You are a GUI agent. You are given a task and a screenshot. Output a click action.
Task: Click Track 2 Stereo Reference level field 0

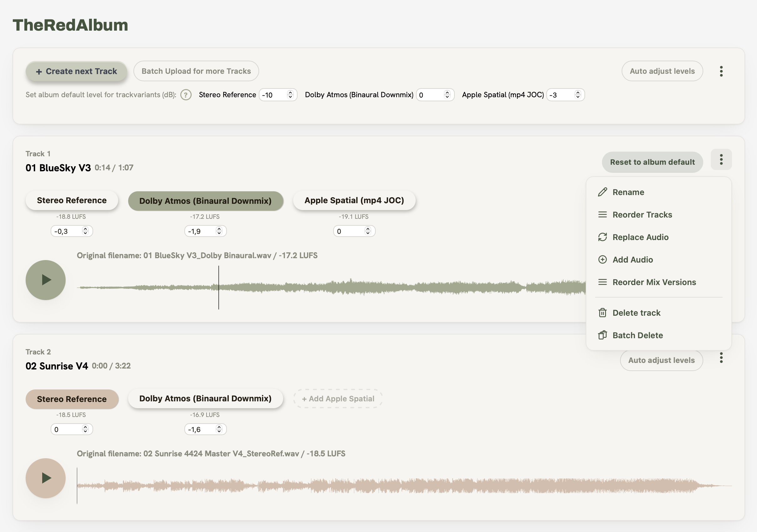click(72, 429)
